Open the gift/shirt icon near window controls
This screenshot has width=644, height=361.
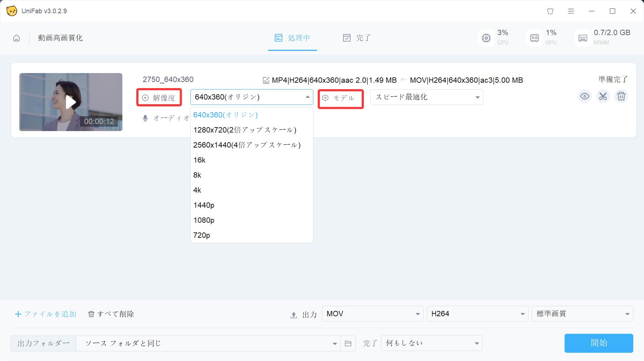tap(550, 11)
